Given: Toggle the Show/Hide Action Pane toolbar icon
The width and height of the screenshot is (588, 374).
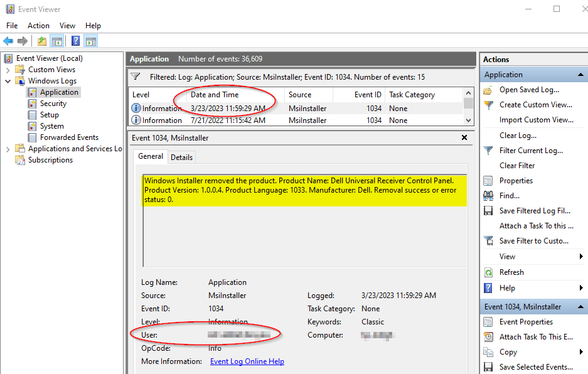Looking at the screenshot, I should pos(91,41).
